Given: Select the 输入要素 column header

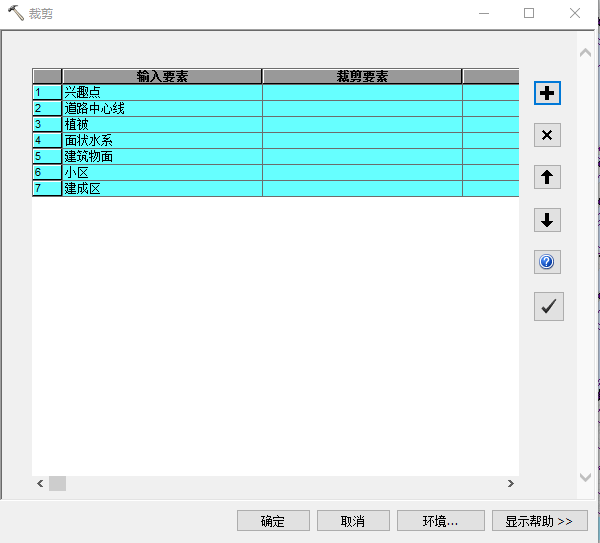Looking at the screenshot, I should (x=162, y=77).
